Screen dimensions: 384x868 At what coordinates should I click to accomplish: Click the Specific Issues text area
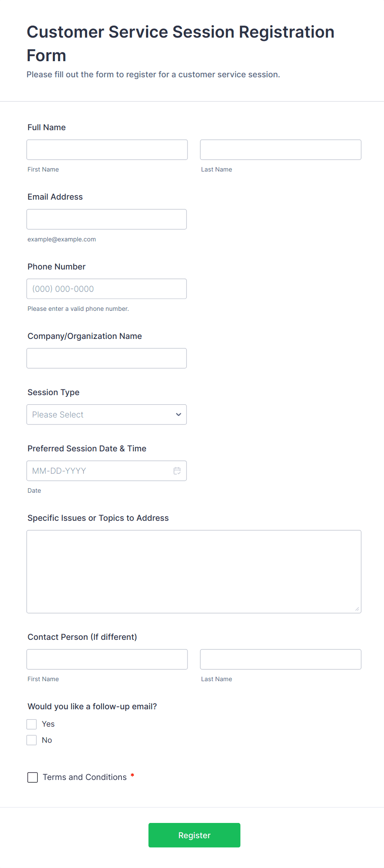point(194,571)
